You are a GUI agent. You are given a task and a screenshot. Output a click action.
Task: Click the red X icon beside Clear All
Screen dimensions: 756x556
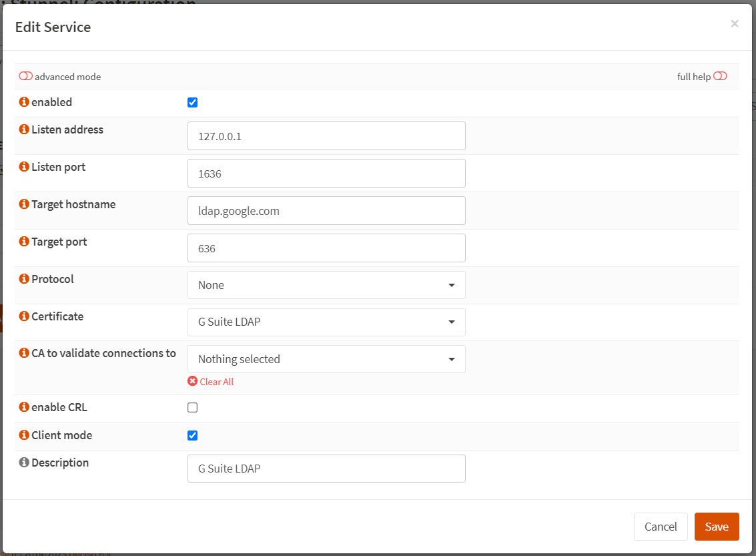[x=192, y=381]
